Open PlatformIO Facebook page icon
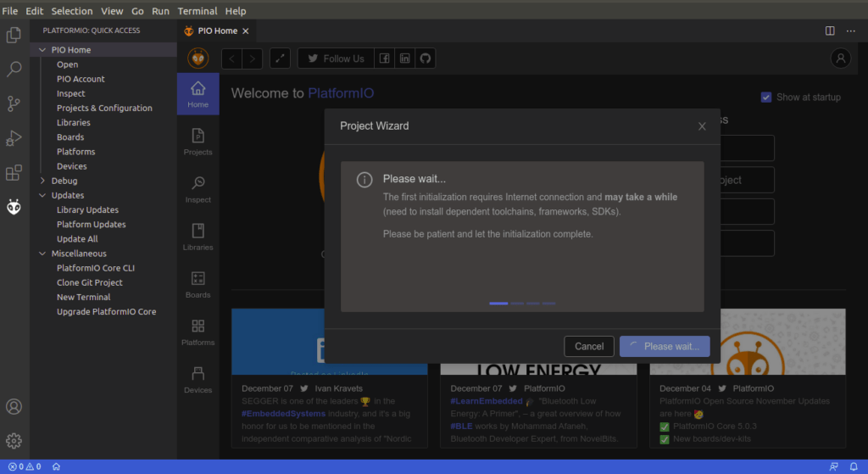Viewport: 868px width, 474px height. (384, 59)
